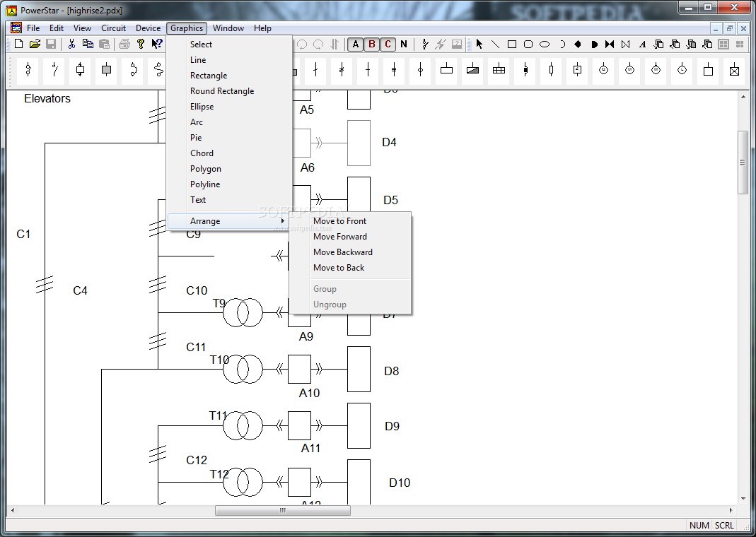Choose Round Rectangle menu entry
The image size is (756, 537).
[x=230, y=91]
